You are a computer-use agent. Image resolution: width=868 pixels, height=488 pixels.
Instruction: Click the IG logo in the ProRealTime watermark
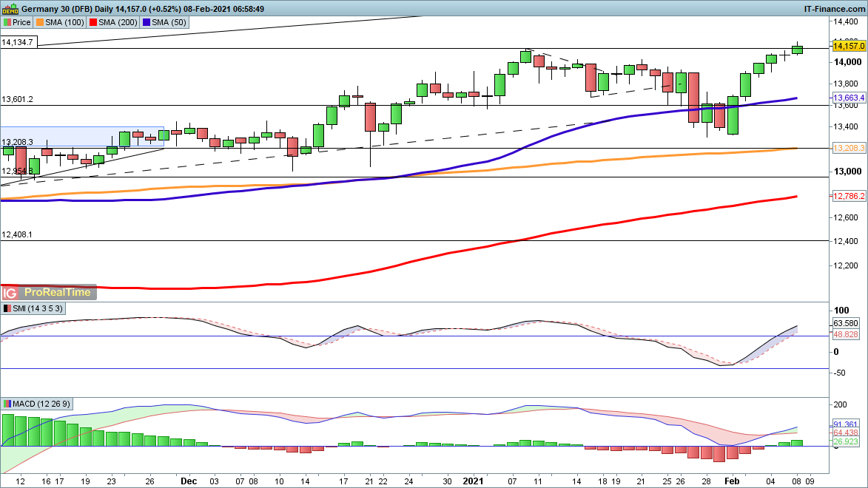[12, 292]
